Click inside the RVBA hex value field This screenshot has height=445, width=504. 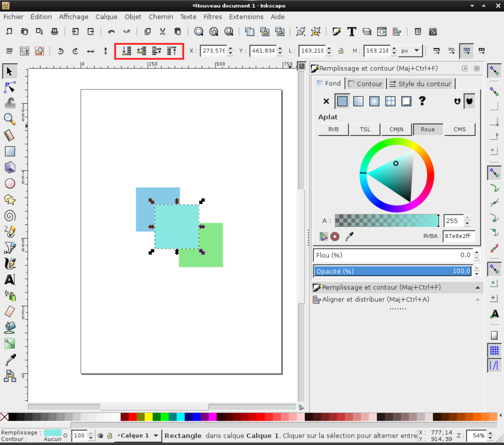459,236
